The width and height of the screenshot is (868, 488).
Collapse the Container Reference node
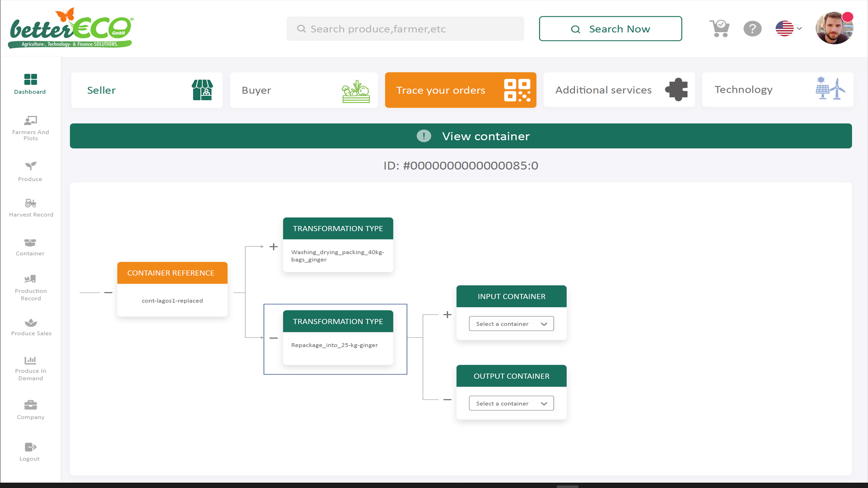click(x=108, y=293)
